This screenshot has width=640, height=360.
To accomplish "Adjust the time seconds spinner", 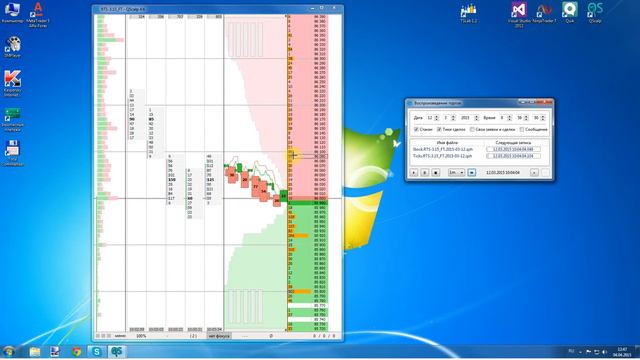I will coord(543,118).
